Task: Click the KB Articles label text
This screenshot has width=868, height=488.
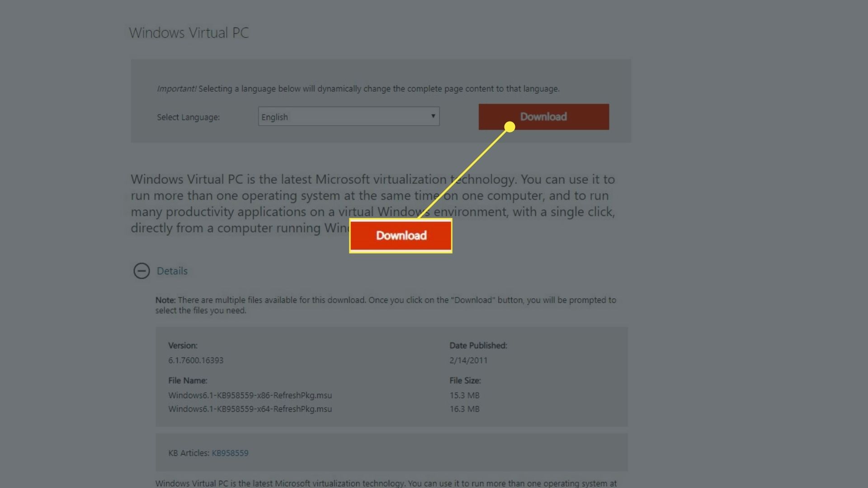Action: click(189, 453)
